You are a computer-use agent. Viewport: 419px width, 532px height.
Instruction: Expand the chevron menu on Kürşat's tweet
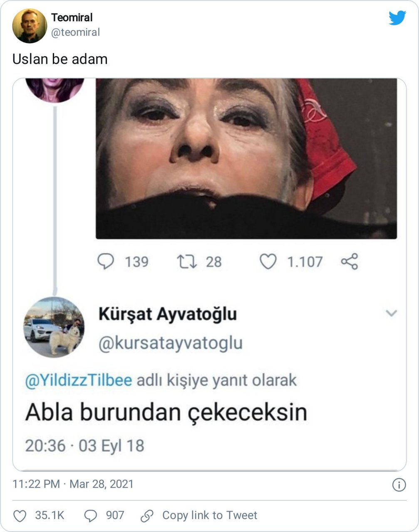click(x=392, y=313)
